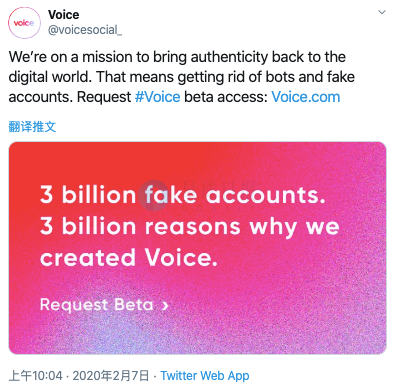Screen dimensions: 394x391
Task: Open the pink gradient promo image card
Action: pyautogui.click(x=197, y=248)
